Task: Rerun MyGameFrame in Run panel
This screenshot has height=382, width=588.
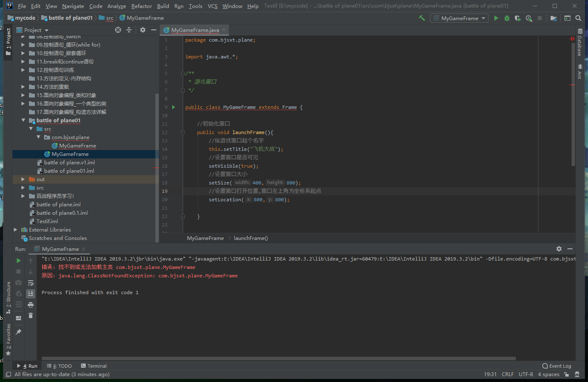Action: (18, 261)
